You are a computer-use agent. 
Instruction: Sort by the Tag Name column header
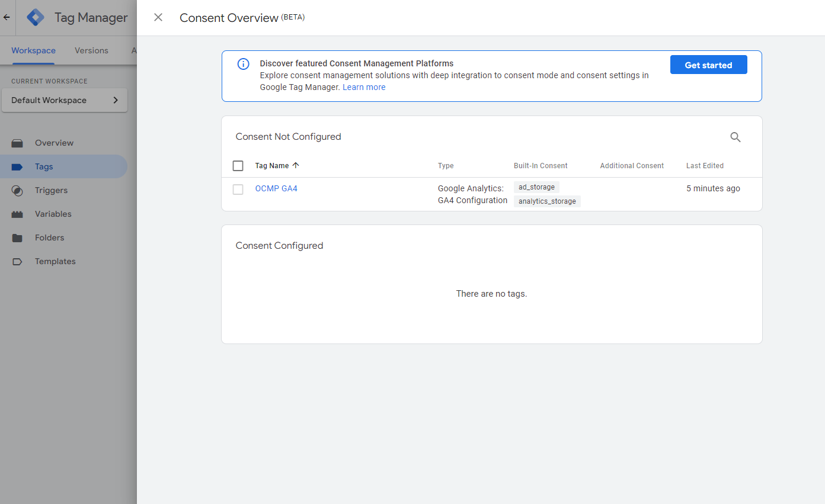pyautogui.click(x=272, y=166)
